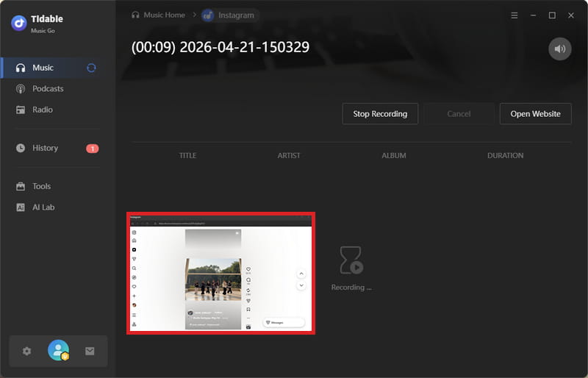
Task: Mute audio with the speaker button
Action: click(x=559, y=49)
